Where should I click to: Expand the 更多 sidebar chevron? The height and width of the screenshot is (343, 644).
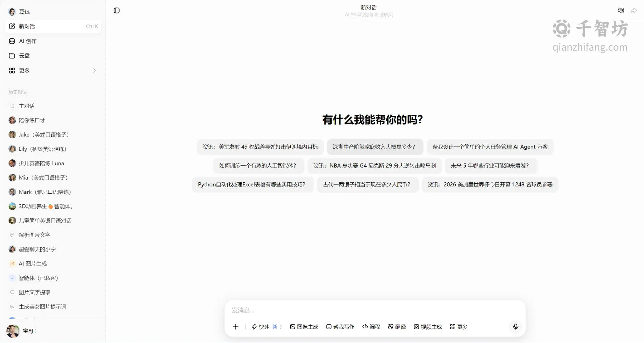point(94,70)
